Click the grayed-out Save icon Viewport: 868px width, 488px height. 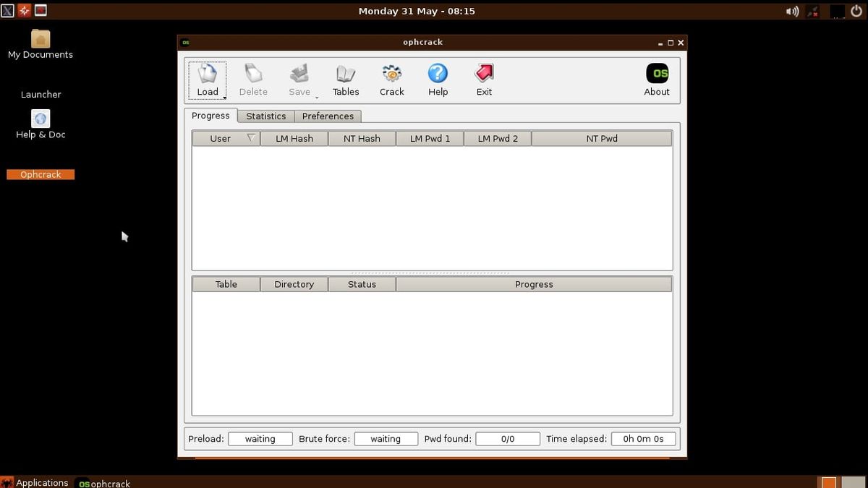click(299, 76)
